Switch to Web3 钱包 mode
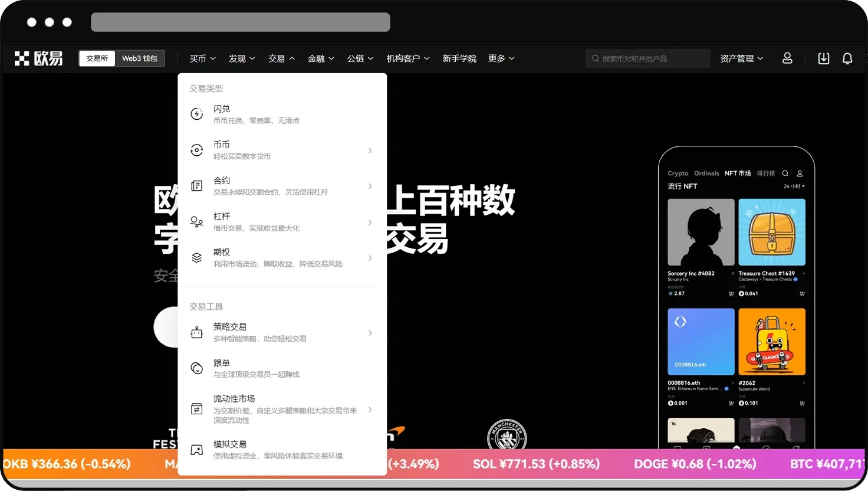The width and height of the screenshot is (868, 491). point(140,58)
